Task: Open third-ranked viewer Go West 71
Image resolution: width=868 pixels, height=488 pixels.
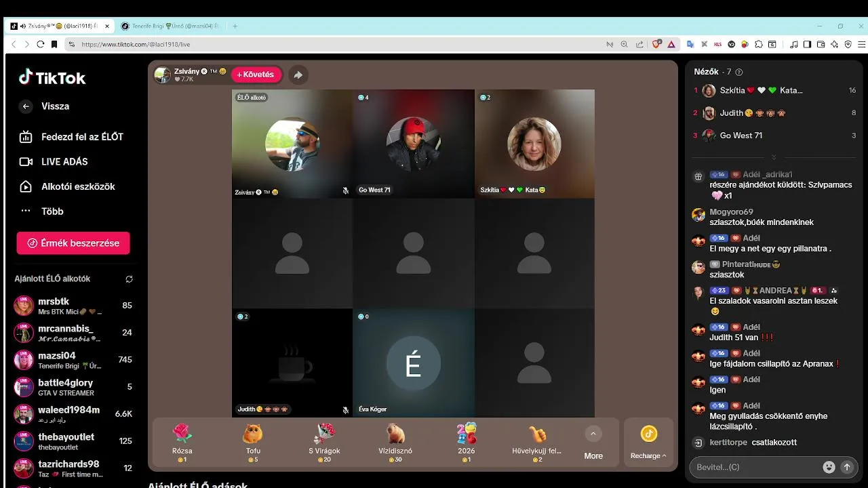Action: coord(774,136)
